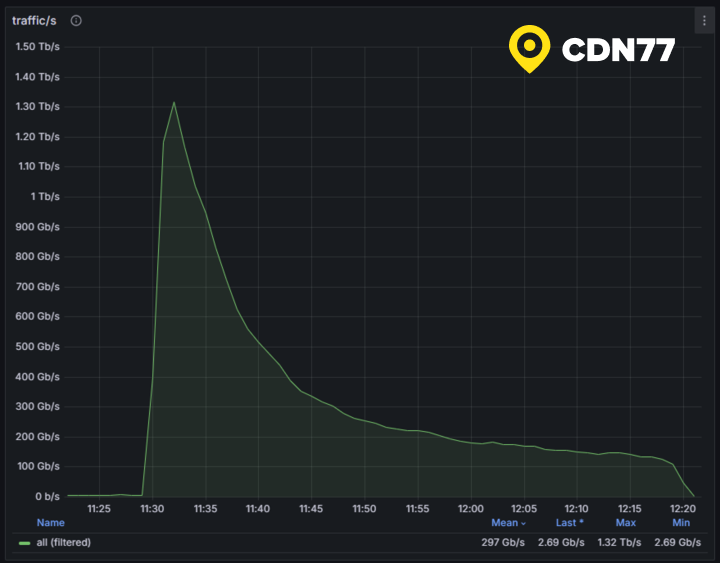Sort legend by Min column
This screenshot has width=720, height=563.
click(681, 523)
